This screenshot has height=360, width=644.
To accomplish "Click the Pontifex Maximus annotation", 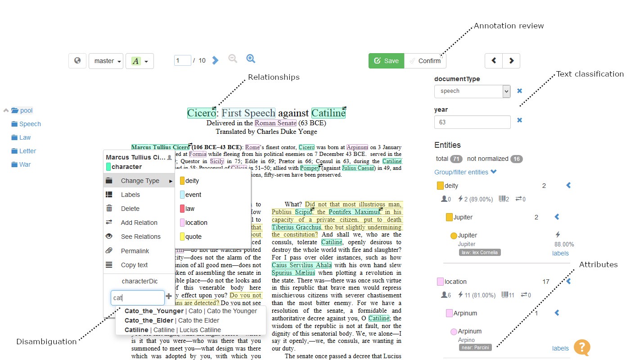I will (x=354, y=212).
